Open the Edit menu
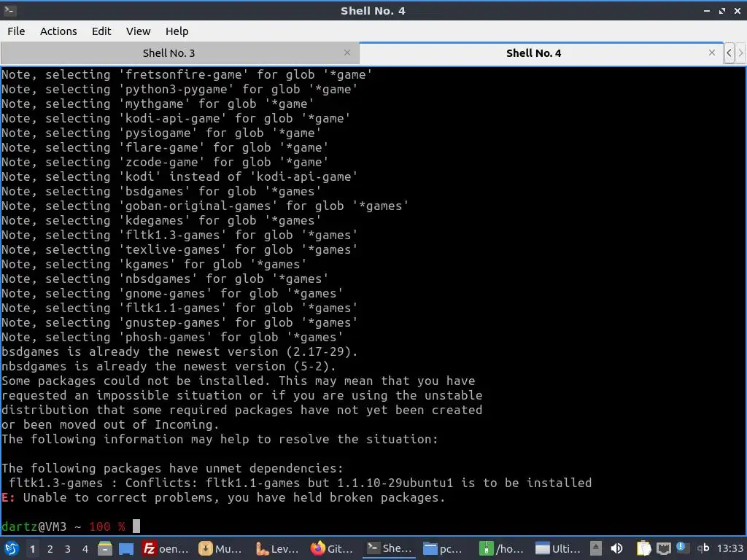The width and height of the screenshot is (747, 560). (101, 31)
